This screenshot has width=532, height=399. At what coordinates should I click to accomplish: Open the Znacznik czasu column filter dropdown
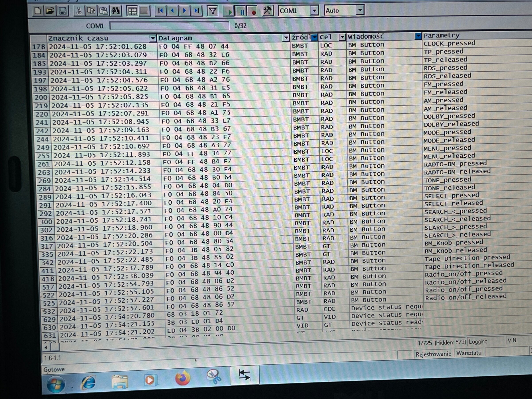coord(153,38)
